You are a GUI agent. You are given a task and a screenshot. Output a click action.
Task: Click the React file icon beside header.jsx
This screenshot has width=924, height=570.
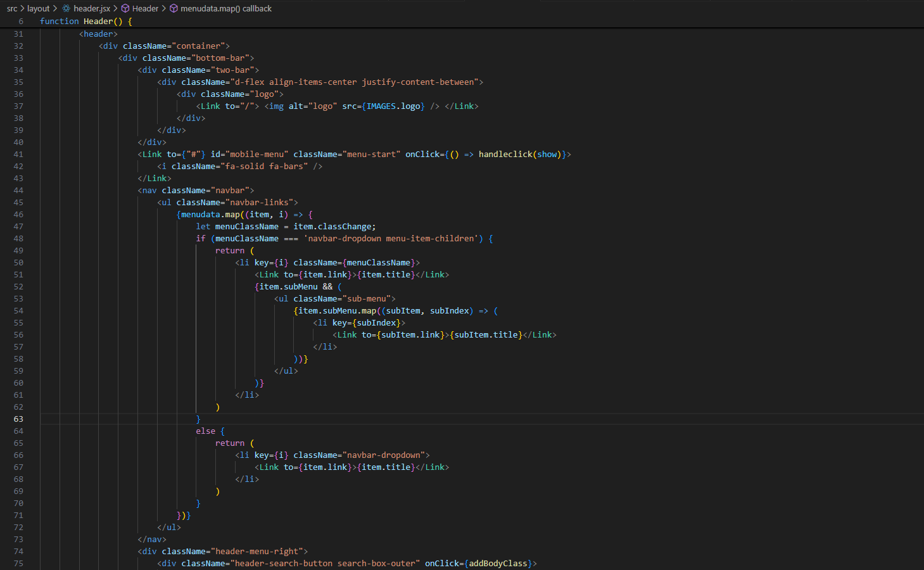tap(66, 8)
